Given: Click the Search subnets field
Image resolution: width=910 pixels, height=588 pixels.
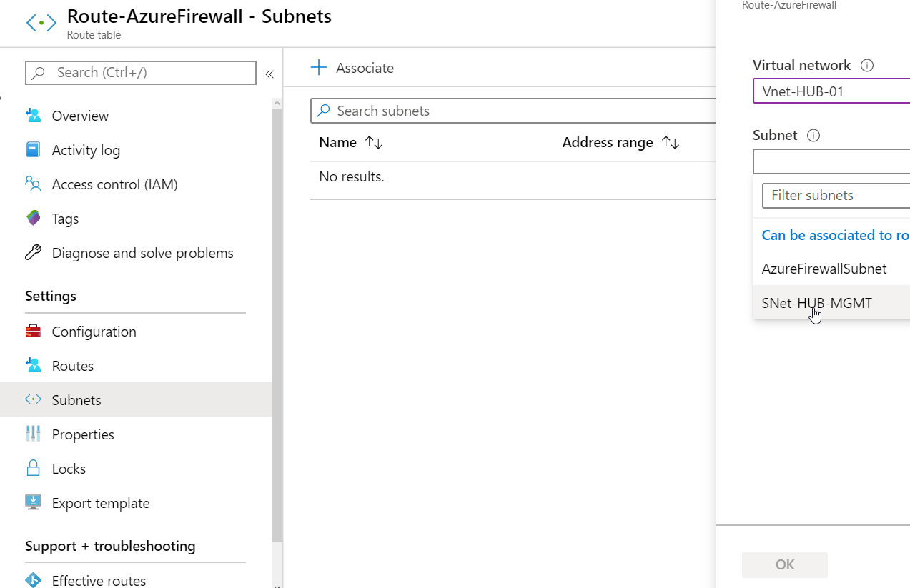Looking at the screenshot, I should tap(513, 111).
